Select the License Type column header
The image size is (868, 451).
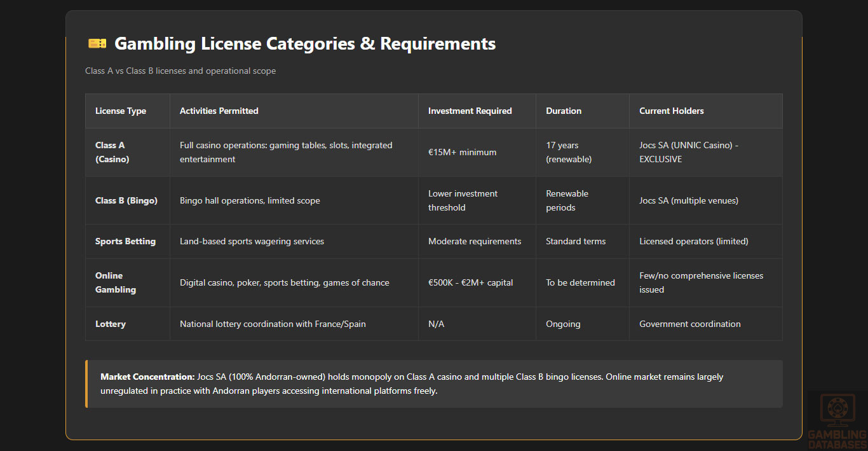pos(121,111)
